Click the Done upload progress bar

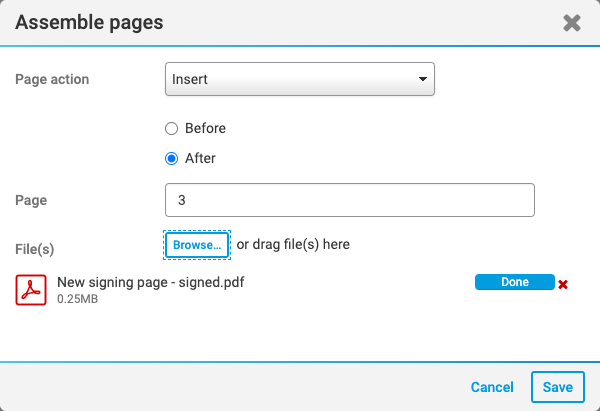point(514,282)
